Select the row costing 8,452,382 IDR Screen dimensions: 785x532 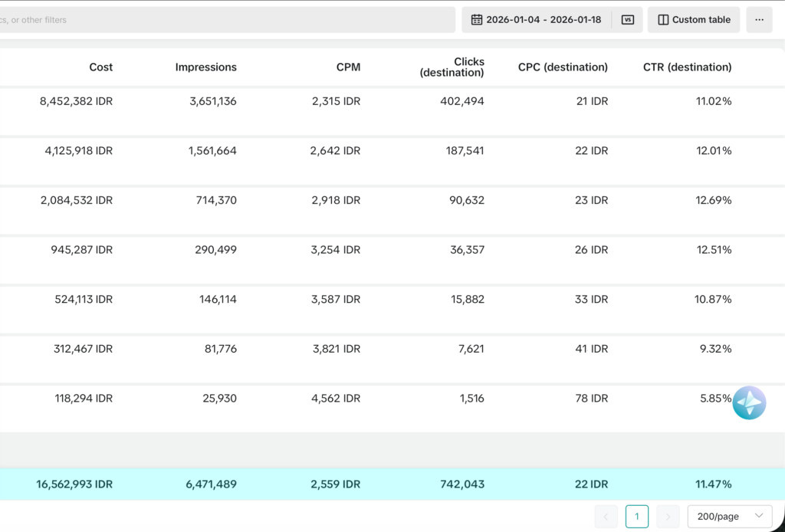76,101
